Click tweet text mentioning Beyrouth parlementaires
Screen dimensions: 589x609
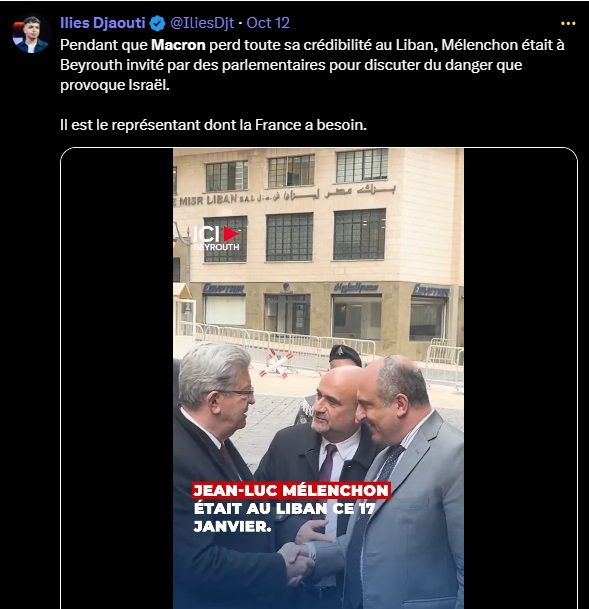pyautogui.click(x=291, y=65)
